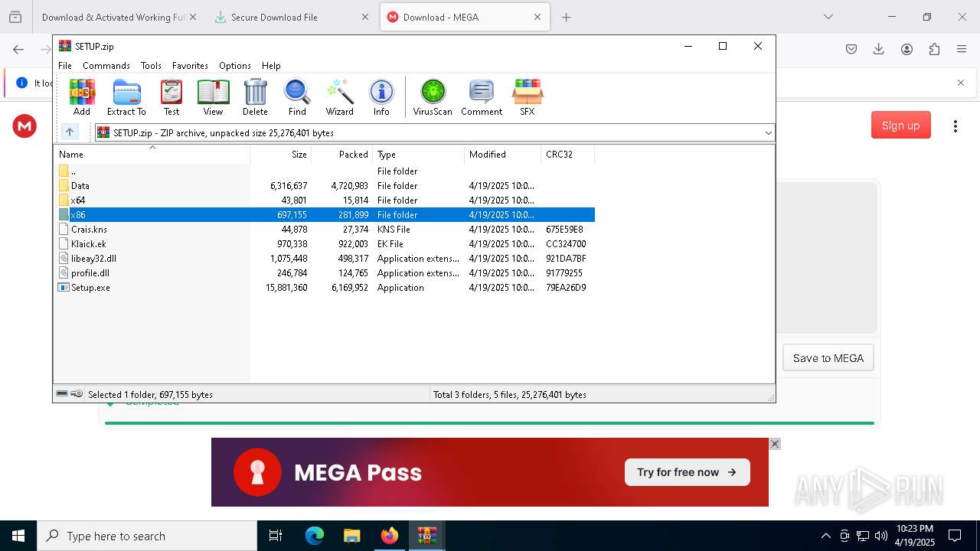
Task: Show hidden system tray icons
Action: pos(825,536)
